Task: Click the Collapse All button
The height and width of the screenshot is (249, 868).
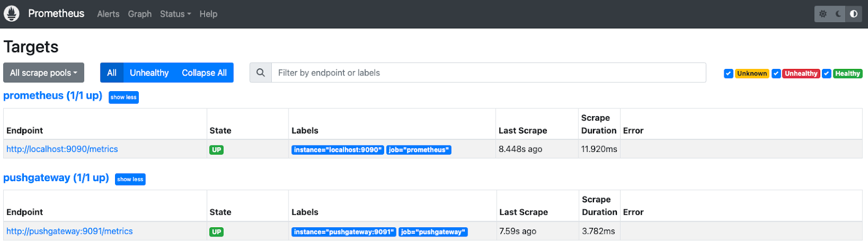Action: [x=204, y=73]
